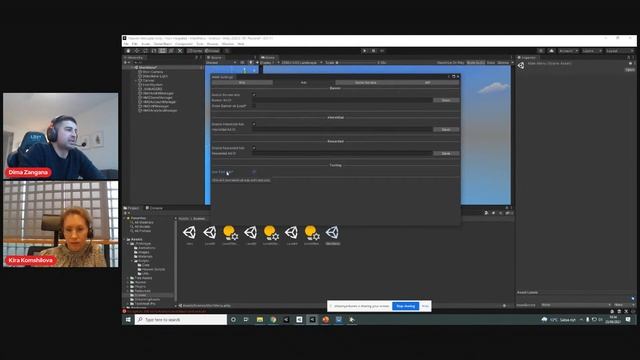Switch to the Game Services tab in dialog
This screenshot has height=360, width=640.
pos(365,82)
